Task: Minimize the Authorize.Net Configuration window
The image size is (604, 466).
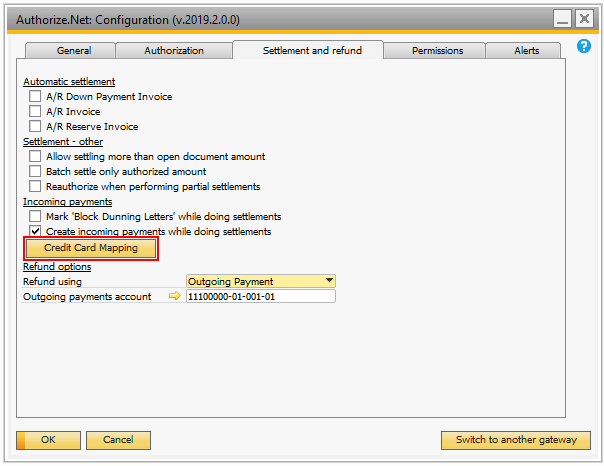Action: click(x=562, y=19)
